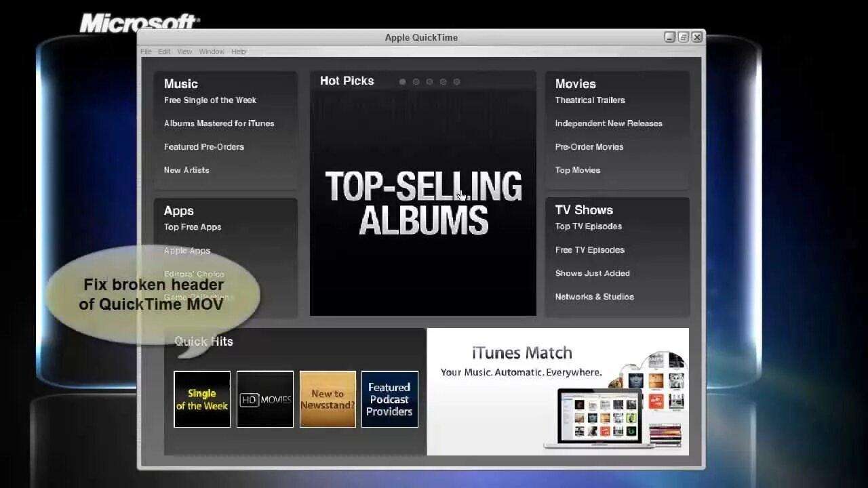
Task: Open the Edit menu
Action: pyautogui.click(x=164, y=52)
